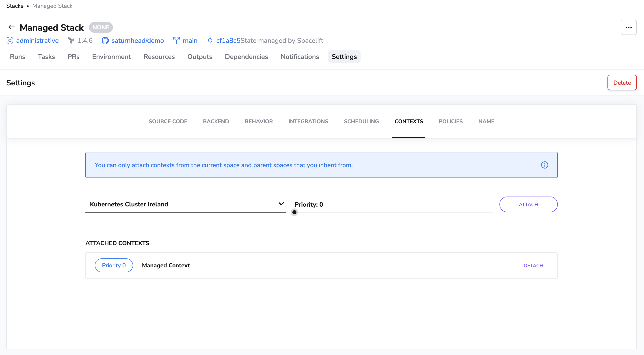Click the branch icon next to main
The width and height of the screenshot is (644, 355).
pos(177,41)
